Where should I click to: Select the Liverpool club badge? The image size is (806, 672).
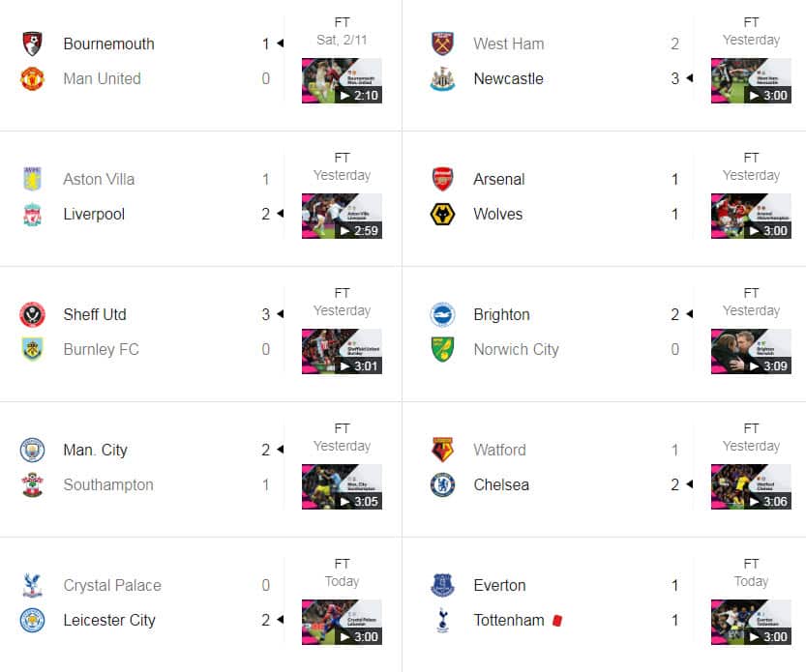tap(32, 215)
